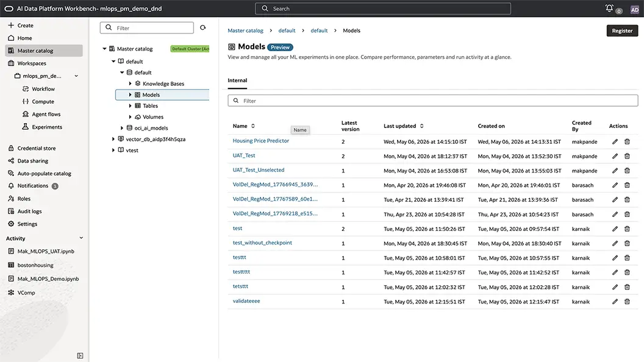Switch to the Internal tab
This screenshot has height=362, width=644.
(x=237, y=80)
